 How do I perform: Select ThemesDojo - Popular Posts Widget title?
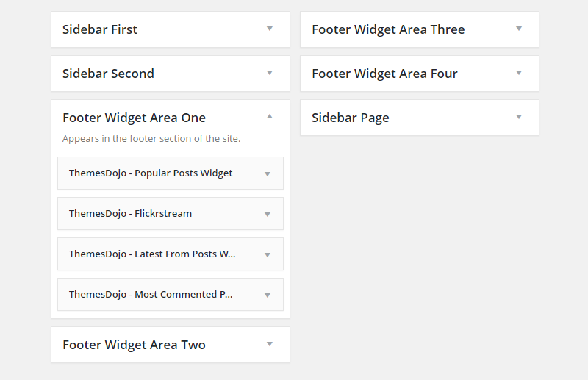(x=151, y=173)
